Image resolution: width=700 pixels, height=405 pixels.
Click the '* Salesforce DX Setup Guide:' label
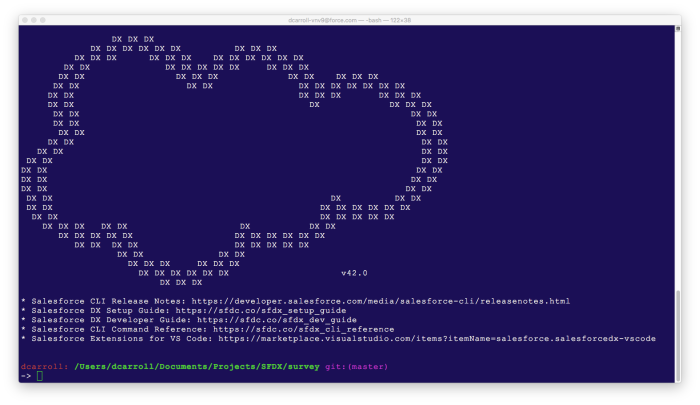point(96,311)
